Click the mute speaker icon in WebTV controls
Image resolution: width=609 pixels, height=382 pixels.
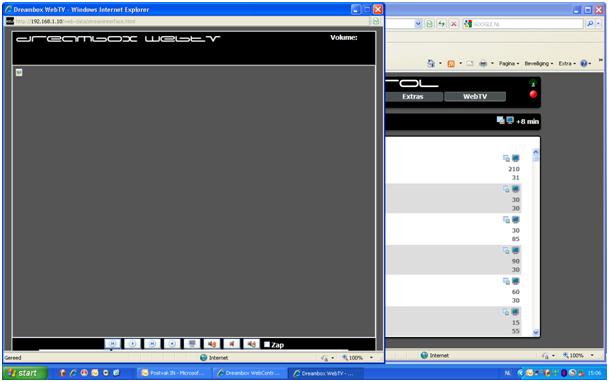click(x=231, y=344)
